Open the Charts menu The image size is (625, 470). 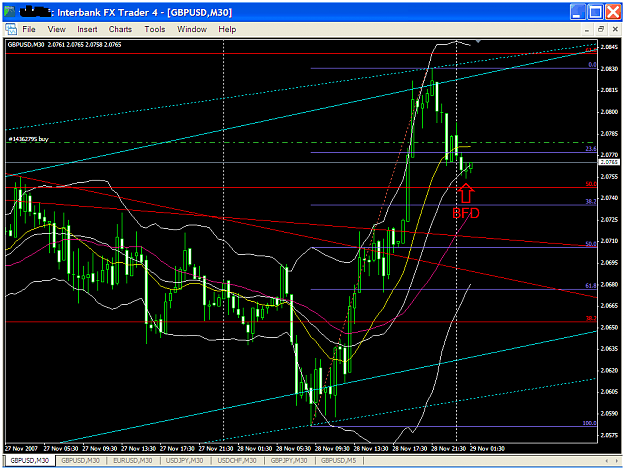coord(120,29)
